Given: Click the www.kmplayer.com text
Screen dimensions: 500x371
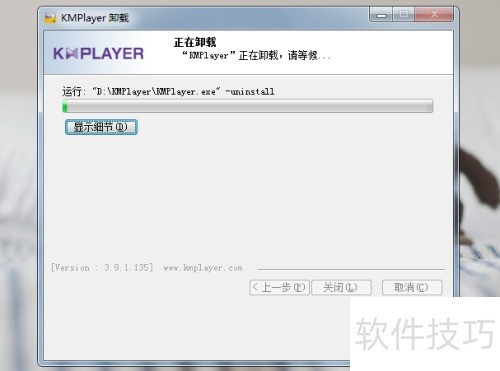Looking at the screenshot, I should [203, 268].
